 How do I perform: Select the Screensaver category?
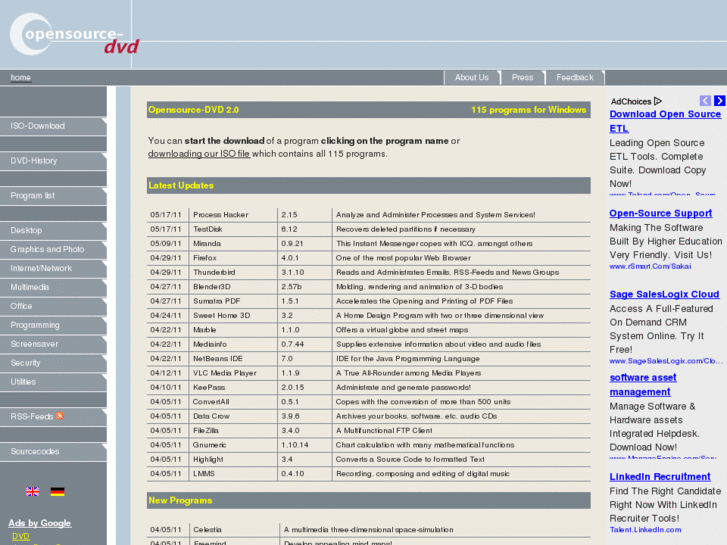point(53,344)
